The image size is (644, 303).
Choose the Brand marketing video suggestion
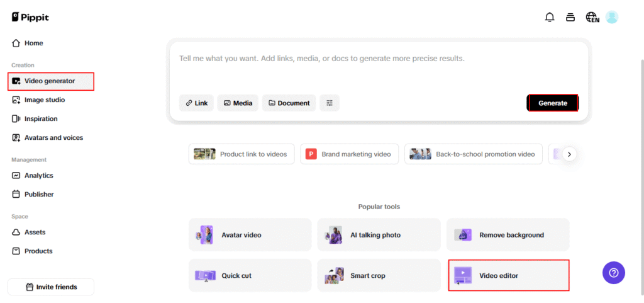350,154
